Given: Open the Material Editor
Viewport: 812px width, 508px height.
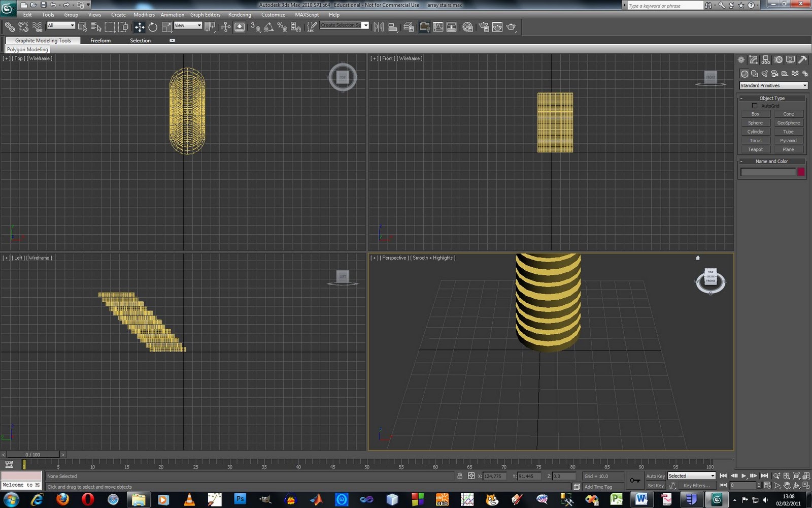Looking at the screenshot, I should tap(468, 27).
